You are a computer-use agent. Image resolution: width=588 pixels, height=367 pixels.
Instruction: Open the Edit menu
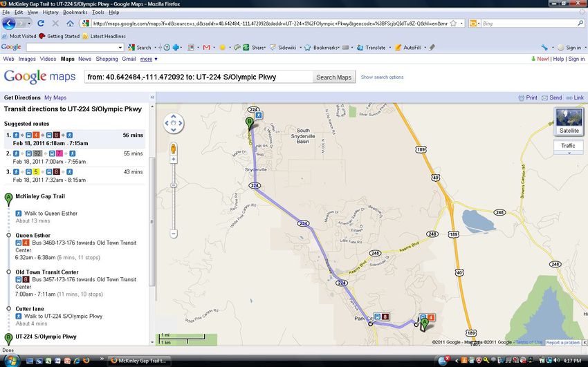[19, 12]
